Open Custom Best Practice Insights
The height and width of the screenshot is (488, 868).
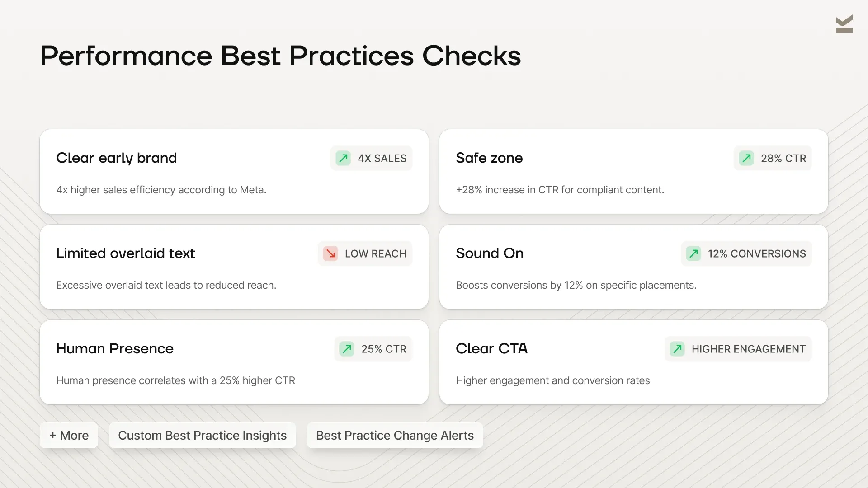click(202, 435)
